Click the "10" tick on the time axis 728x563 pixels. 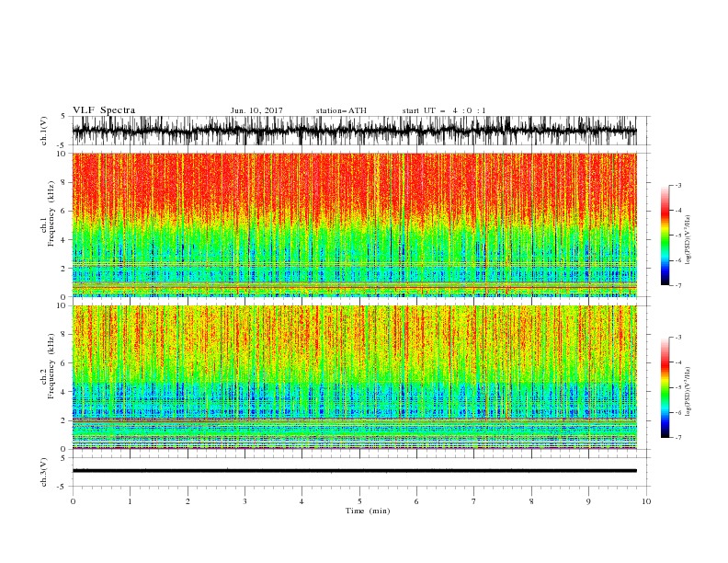tap(646, 501)
